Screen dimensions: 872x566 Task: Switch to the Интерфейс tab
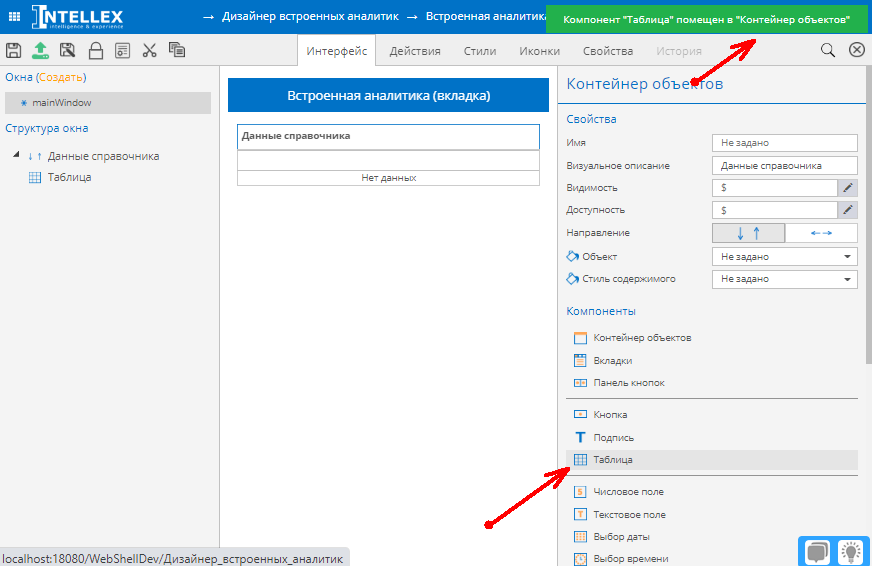click(x=336, y=51)
